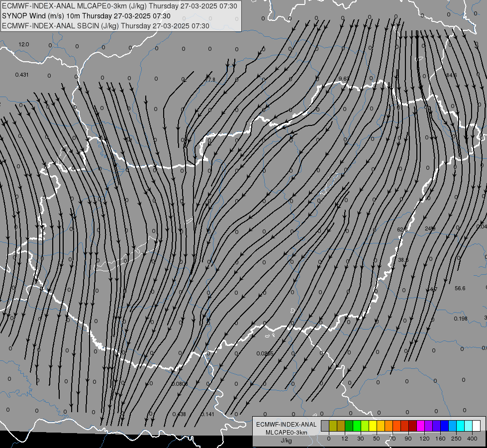The height and width of the screenshot is (448, 487).
Task: Click the white swatch at the legend's end
Action: [477, 426]
